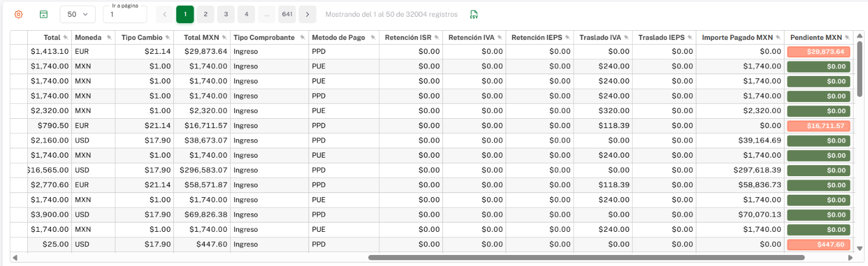
Task: Click the pending $447.60 red badge
Action: click(819, 245)
